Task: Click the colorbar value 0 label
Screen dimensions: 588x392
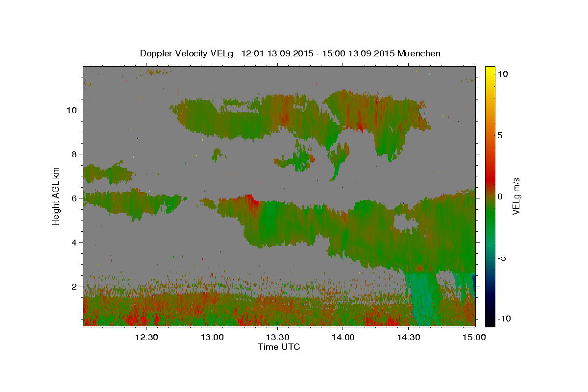Action: tap(500, 196)
